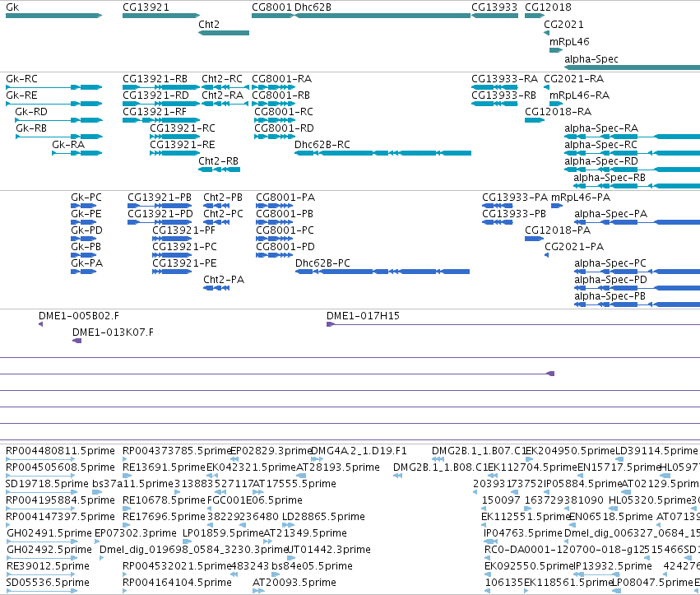Click EST RE13691.5prime

tap(164, 467)
